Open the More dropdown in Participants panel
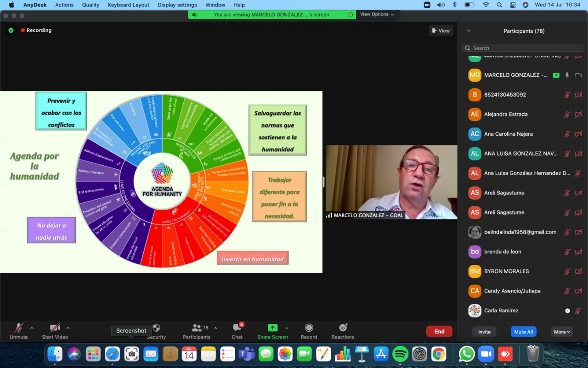 (x=561, y=332)
